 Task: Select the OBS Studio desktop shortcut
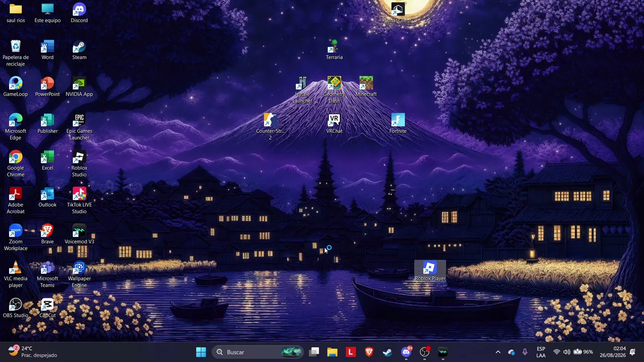coord(16,308)
